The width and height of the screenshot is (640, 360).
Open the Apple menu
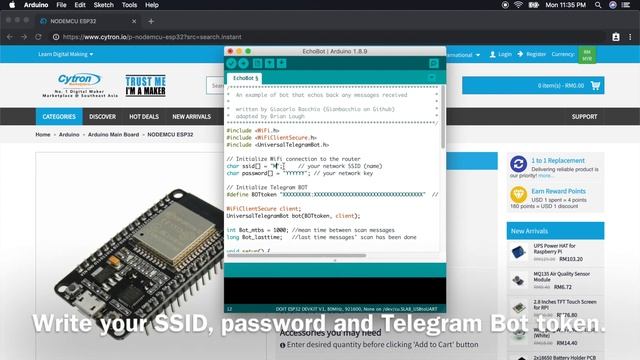[x=12, y=5]
